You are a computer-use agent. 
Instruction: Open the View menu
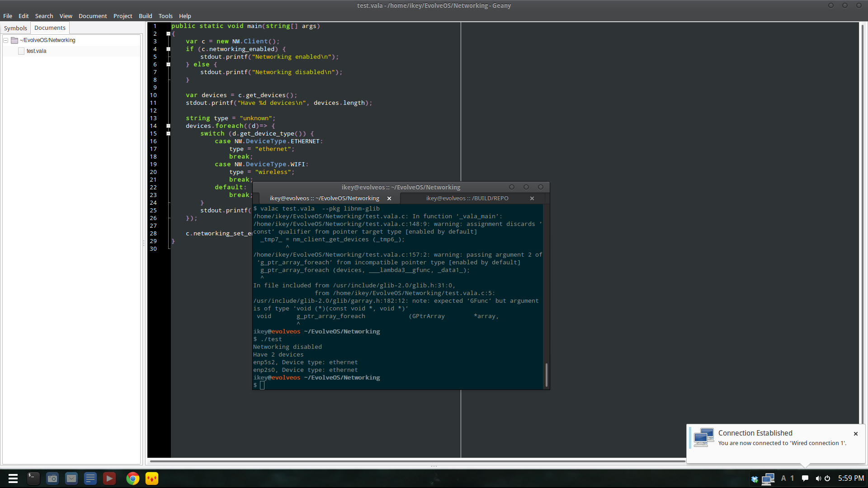tap(66, 16)
